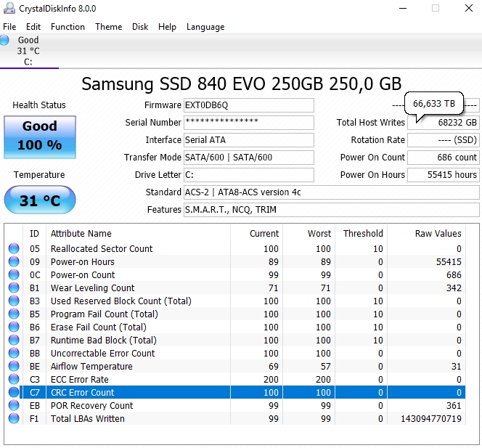The image size is (482, 448).
Task: Click the status orb for Wear Leveling Count
Action: coord(14,288)
